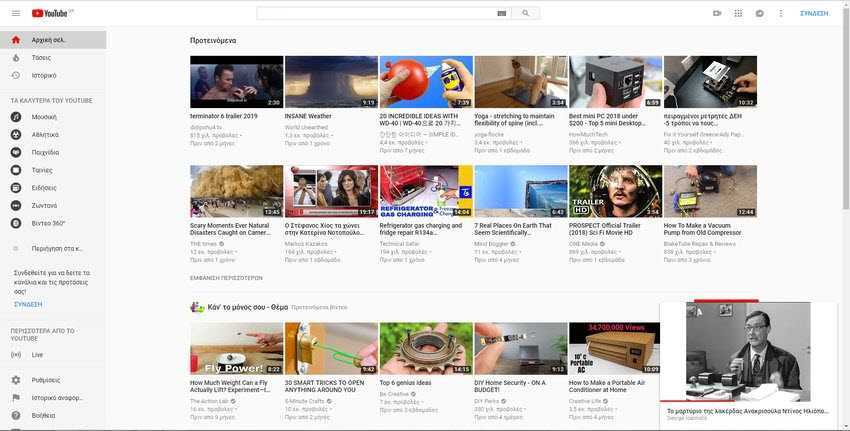The width and height of the screenshot is (850, 431).
Task: Go to Τάσεις trending section
Action: tap(41, 58)
